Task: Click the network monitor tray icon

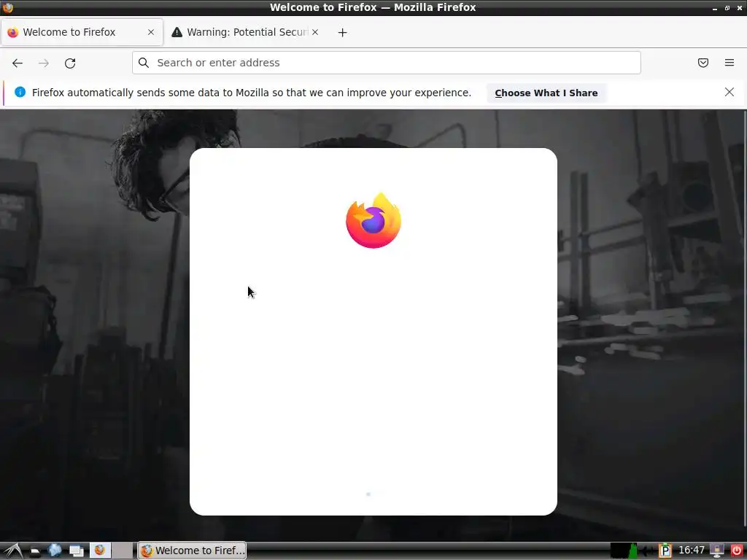Action: (716, 551)
